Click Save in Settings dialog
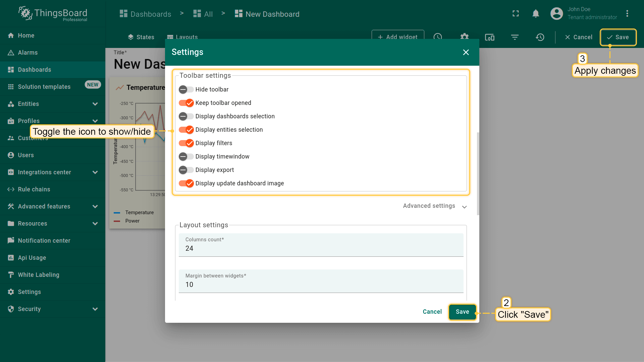This screenshot has width=644, height=362. point(462,312)
